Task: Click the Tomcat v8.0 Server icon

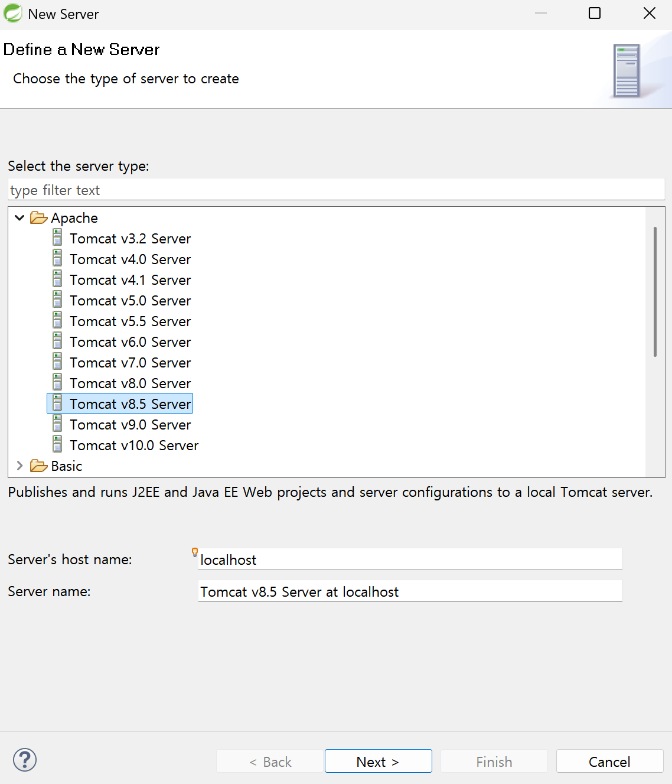Action: [57, 382]
